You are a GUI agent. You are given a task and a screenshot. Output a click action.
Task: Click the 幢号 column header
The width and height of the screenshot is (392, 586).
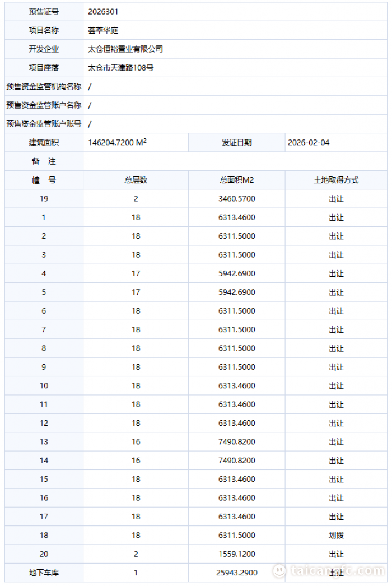(44, 180)
